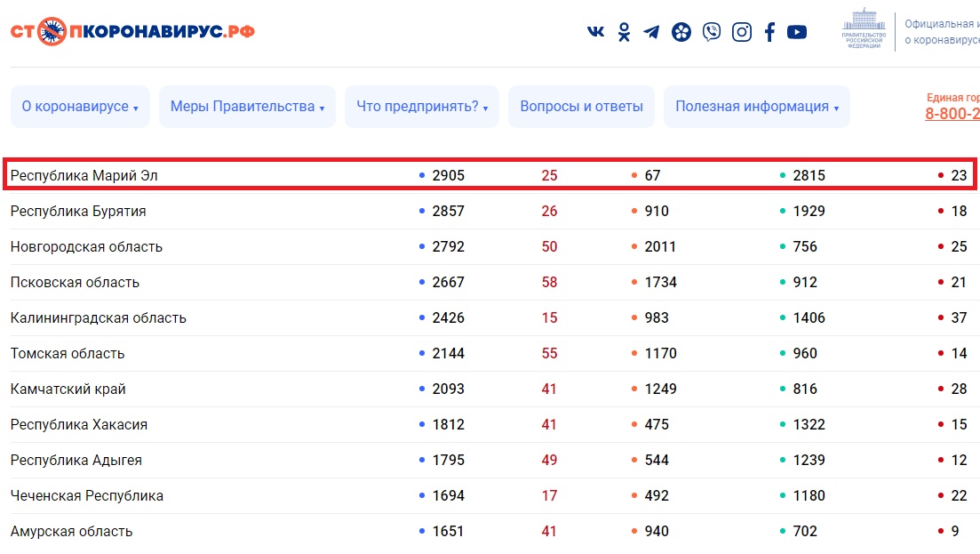Expand «Что предпринять?» menu
This screenshot has height=554, width=980.
[x=422, y=107]
